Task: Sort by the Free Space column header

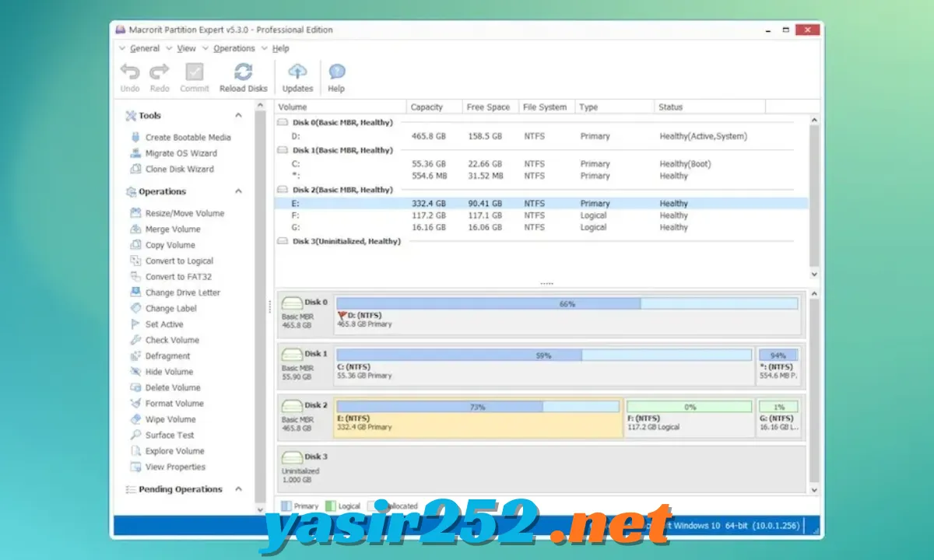Action: pyautogui.click(x=490, y=107)
